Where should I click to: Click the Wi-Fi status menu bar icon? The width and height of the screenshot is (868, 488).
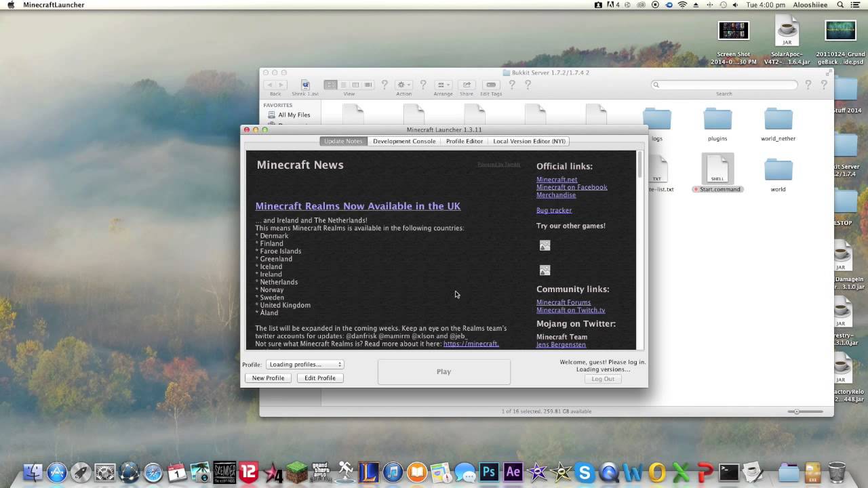[x=683, y=5]
